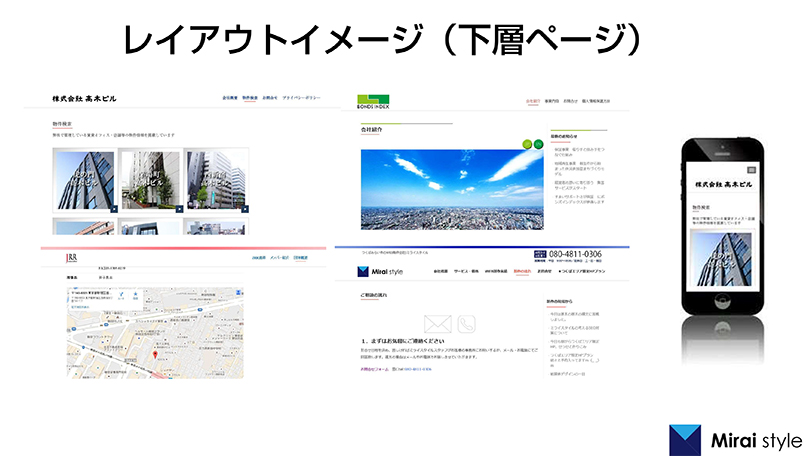The height and width of the screenshot is (456, 811).
Task: Click the blue phone badge beside 080-4811-0306
Action: coord(540,254)
